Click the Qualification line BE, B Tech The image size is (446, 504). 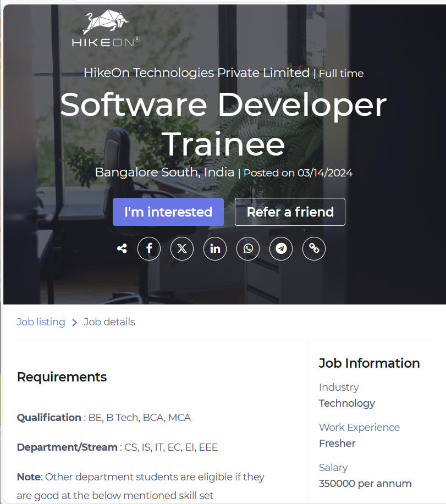(104, 418)
